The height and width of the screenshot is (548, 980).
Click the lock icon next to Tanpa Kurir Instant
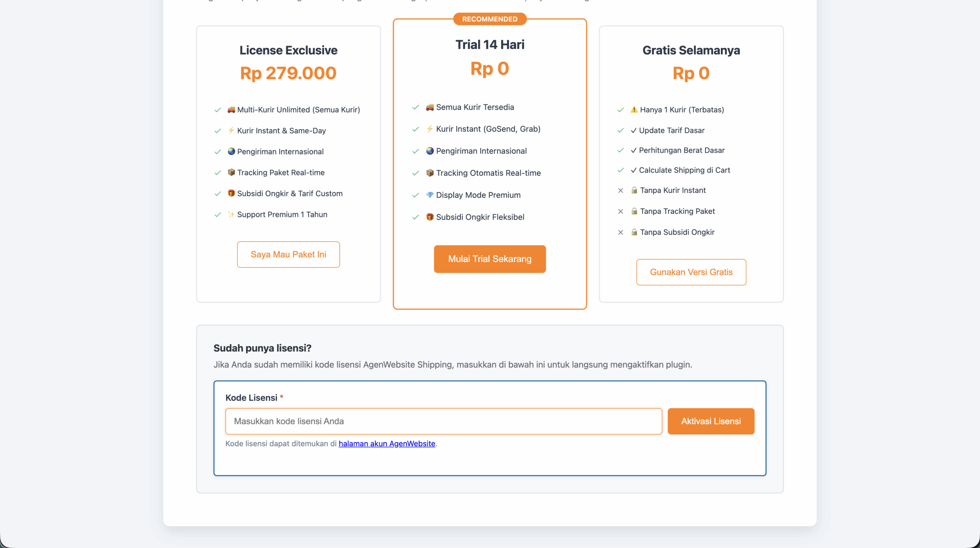click(x=634, y=190)
